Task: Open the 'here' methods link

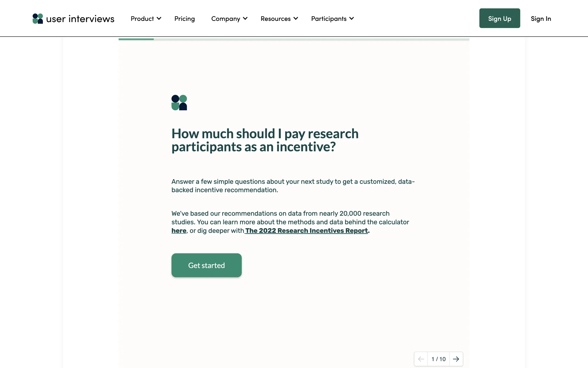Action: 179,231
